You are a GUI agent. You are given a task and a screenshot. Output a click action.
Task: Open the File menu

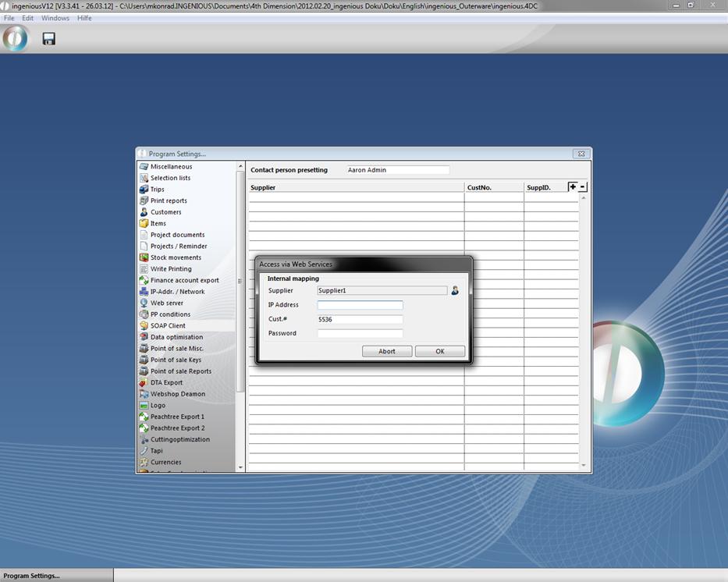pyautogui.click(x=9, y=18)
